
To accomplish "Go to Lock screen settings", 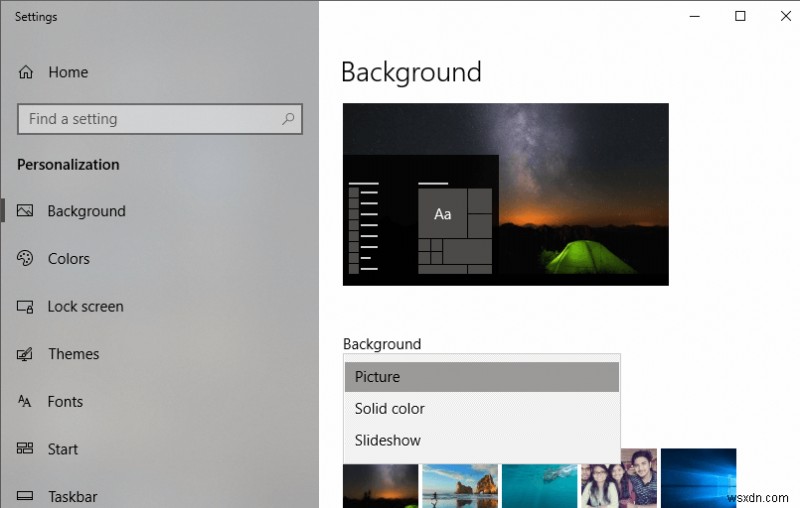I will [x=86, y=307].
